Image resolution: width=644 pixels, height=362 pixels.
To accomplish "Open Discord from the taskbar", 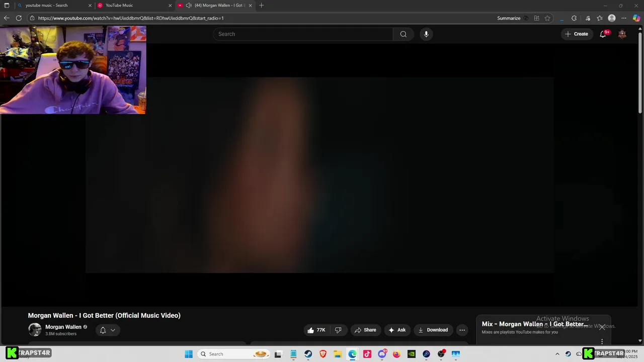I will point(382,354).
